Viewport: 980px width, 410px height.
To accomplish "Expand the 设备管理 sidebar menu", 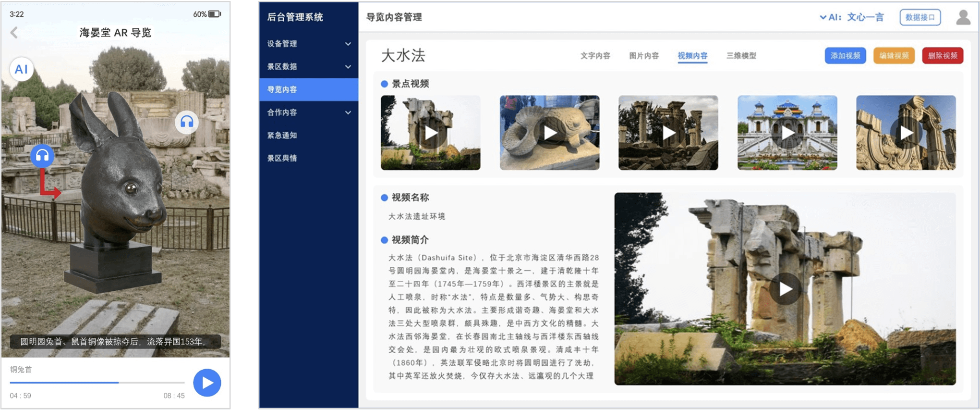I will (308, 44).
